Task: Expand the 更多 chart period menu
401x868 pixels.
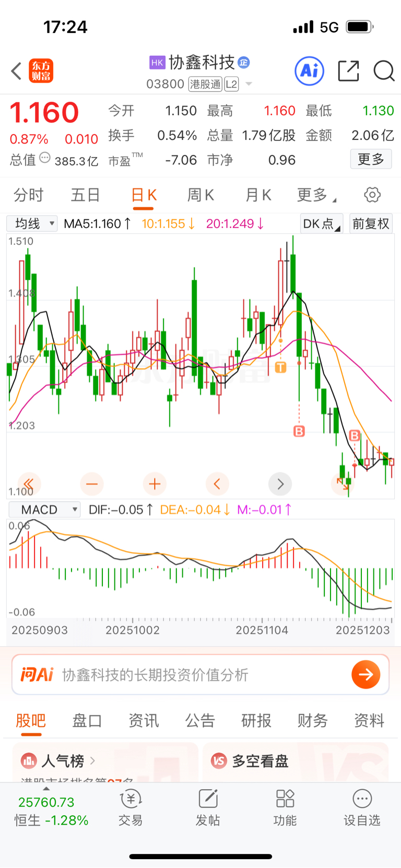Action: click(316, 195)
